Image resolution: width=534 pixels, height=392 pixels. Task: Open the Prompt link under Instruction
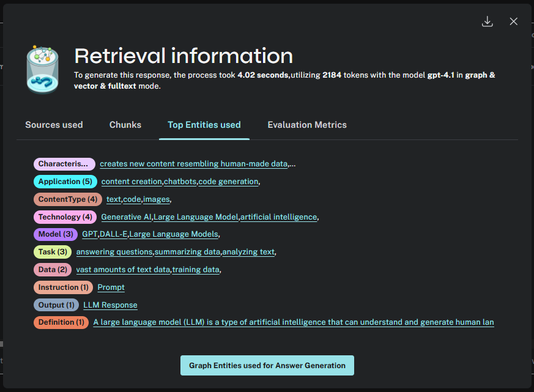pyautogui.click(x=111, y=287)
